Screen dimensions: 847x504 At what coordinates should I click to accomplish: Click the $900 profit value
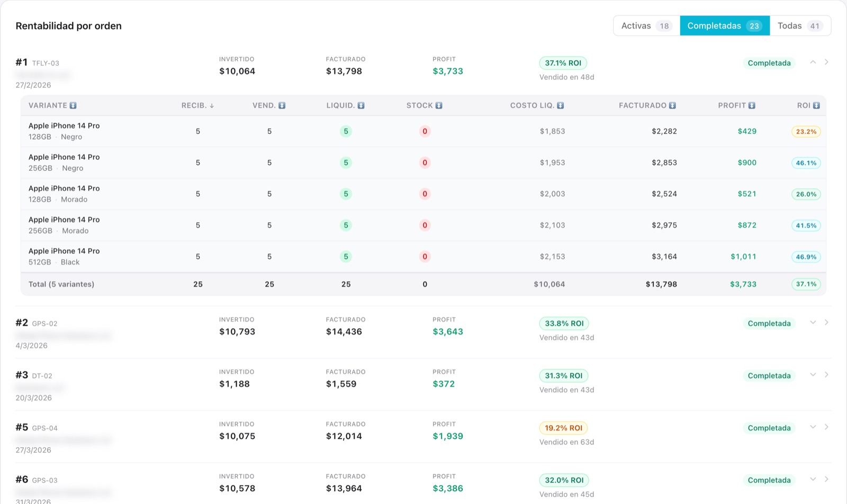747,162
